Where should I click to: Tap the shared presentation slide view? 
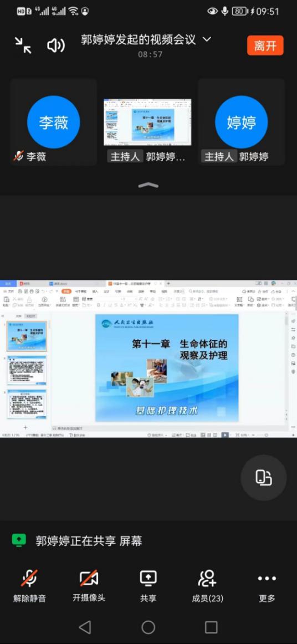[x=148, y=359]
